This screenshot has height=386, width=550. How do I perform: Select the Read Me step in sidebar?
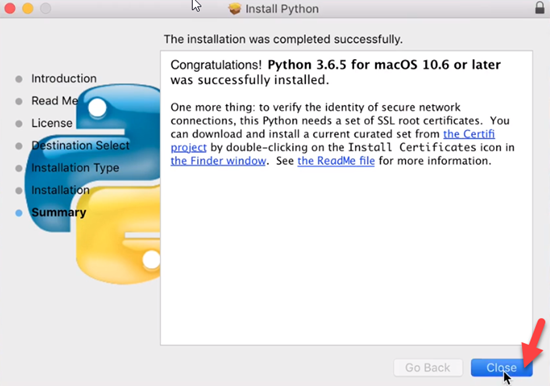55,101
